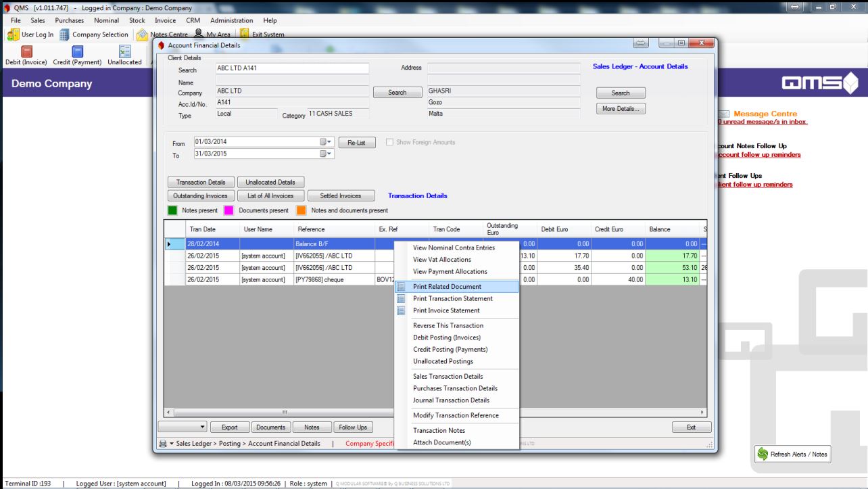Open the Category 11 CASH SALES combo
Viewport: 868px width, 489px height.
tap(338, 114)
